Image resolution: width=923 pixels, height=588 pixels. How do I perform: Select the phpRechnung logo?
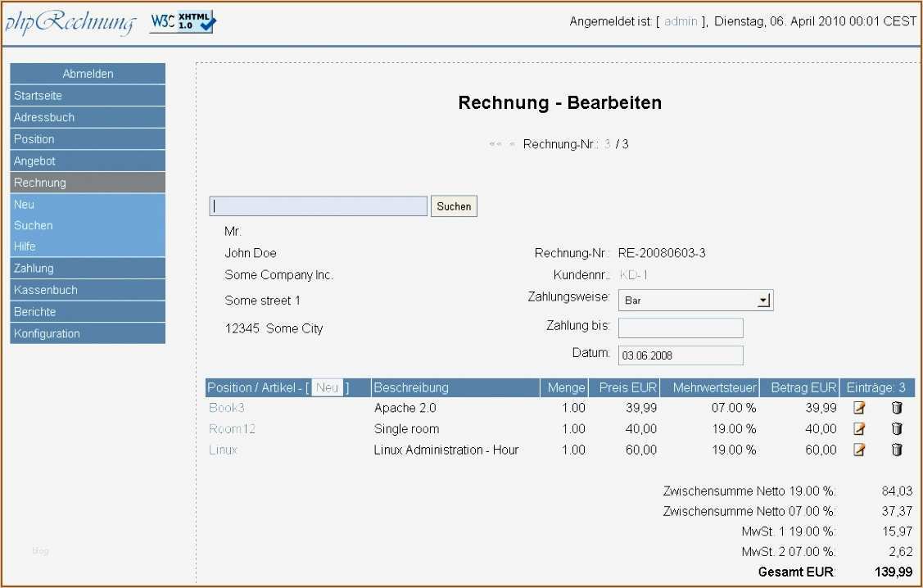(x=70, y=21)
